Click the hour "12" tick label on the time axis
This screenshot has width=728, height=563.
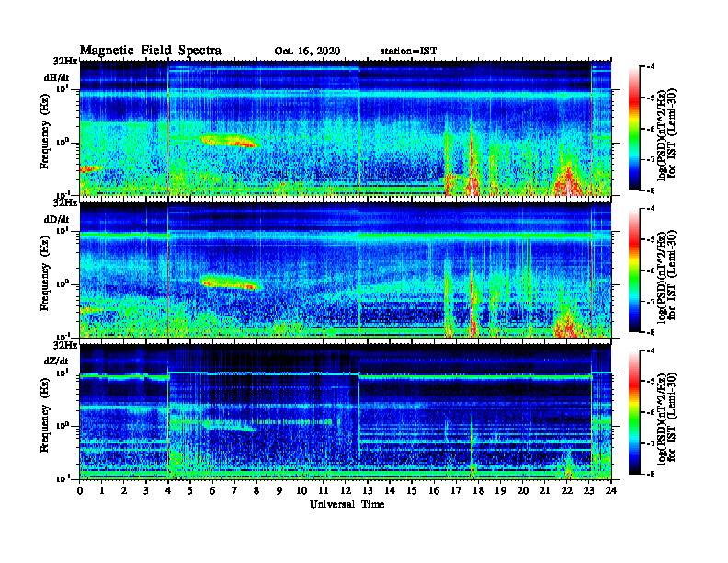[345, 491]
